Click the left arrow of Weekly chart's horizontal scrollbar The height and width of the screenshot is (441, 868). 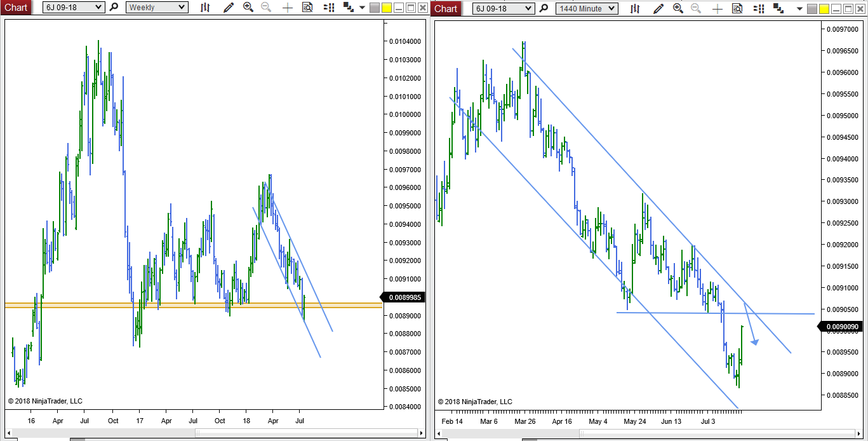point(8,433)
